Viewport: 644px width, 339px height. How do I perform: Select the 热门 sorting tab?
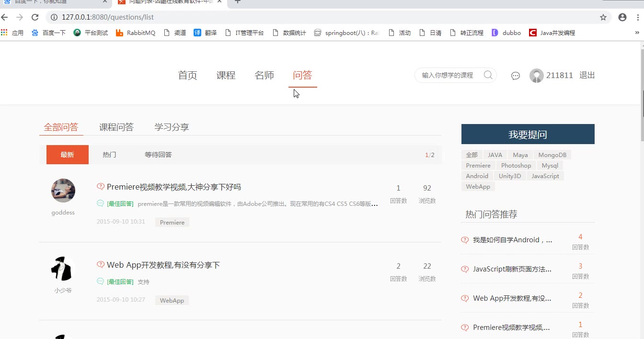[109, 155]
